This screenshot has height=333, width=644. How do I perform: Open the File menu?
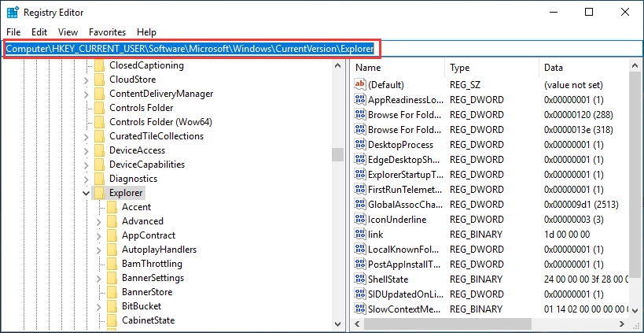[13, 32]
